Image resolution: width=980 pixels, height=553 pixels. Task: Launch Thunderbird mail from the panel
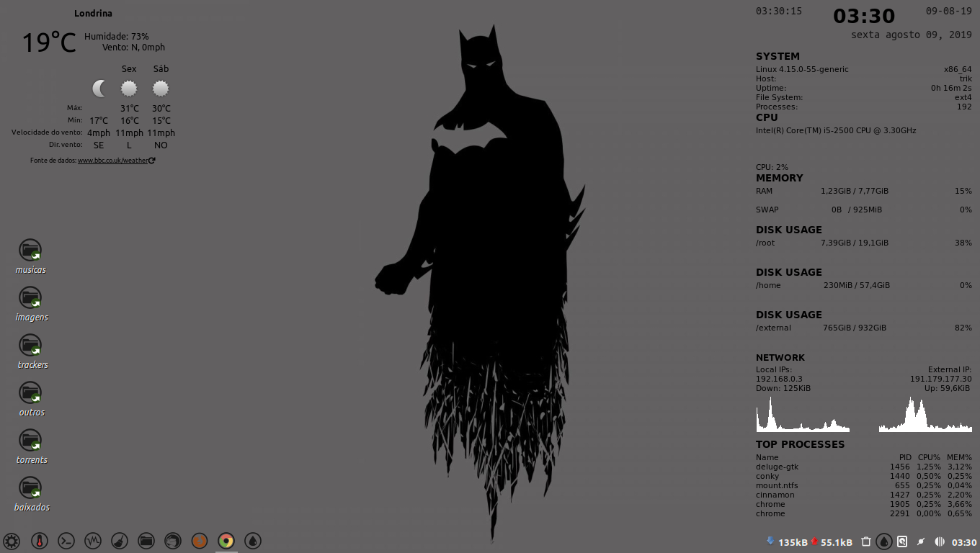point(173,541)
